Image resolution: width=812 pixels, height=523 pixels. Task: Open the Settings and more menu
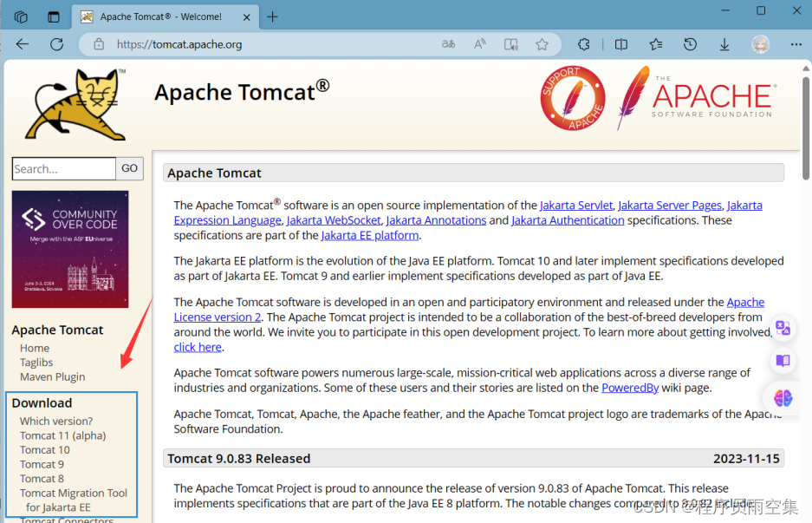pyautogui.click(x=796, y=44)
